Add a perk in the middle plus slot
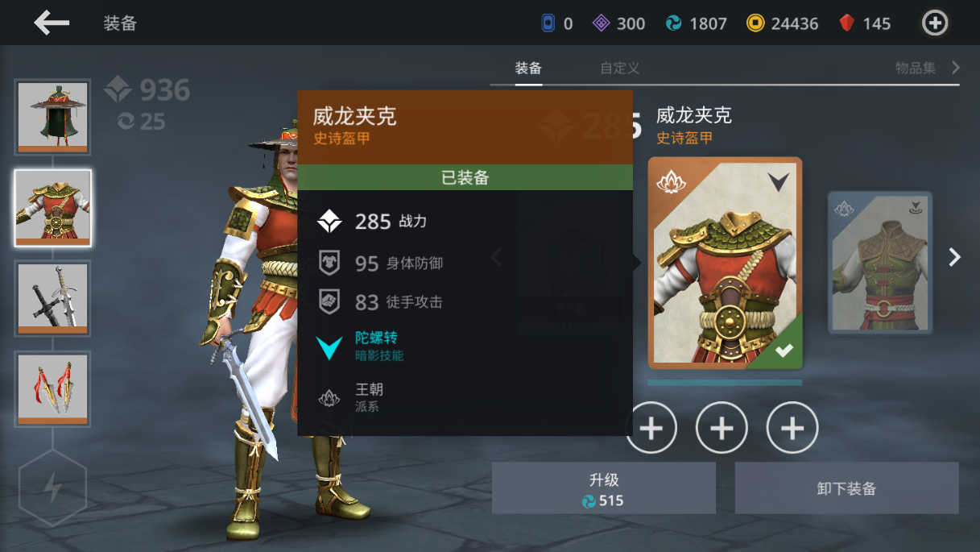The height and width of the screenshot is (552, 980). point(722,428)
